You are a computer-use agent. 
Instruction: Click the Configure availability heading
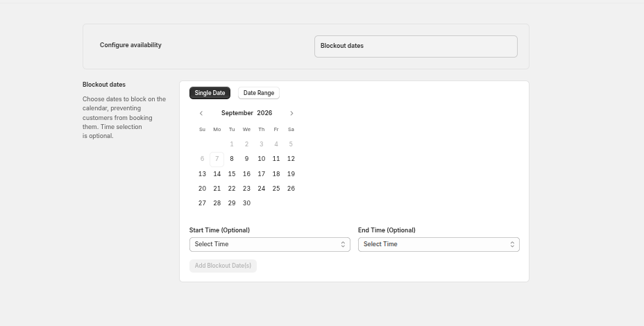130,45
